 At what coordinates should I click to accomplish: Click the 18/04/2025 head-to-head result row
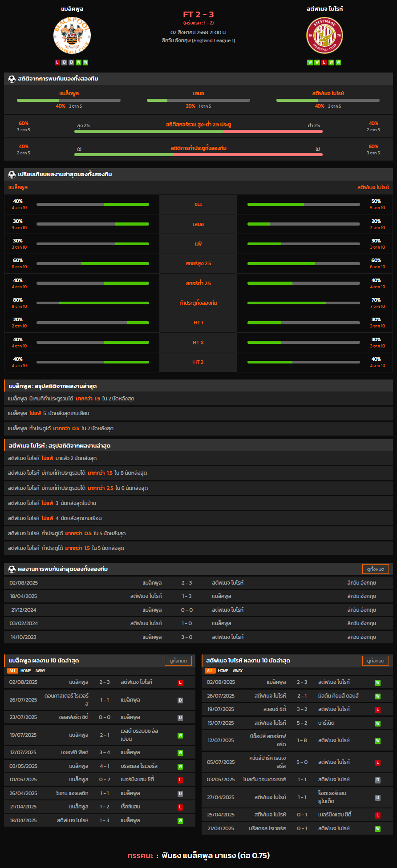click(198, 596)
